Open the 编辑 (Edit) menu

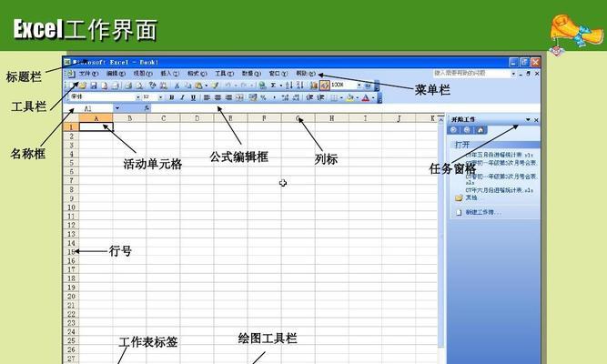[116, 73]
